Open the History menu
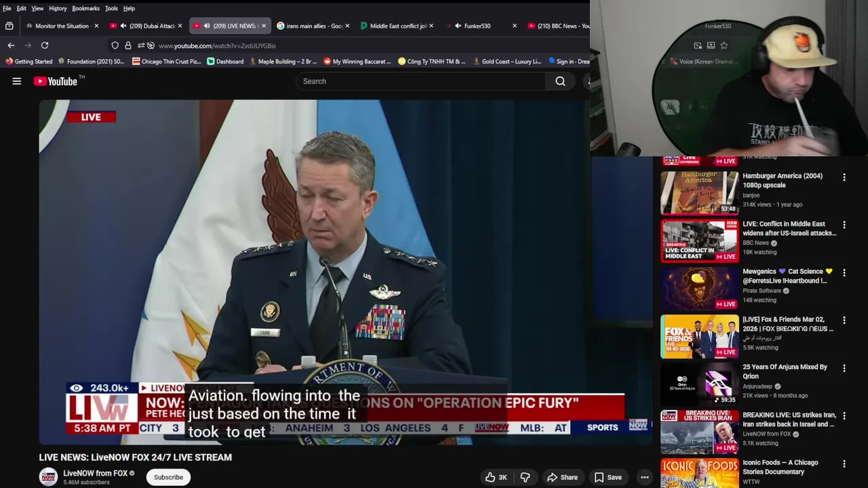Viewport: 868px width, 488px height. click(x=58, y=8)
